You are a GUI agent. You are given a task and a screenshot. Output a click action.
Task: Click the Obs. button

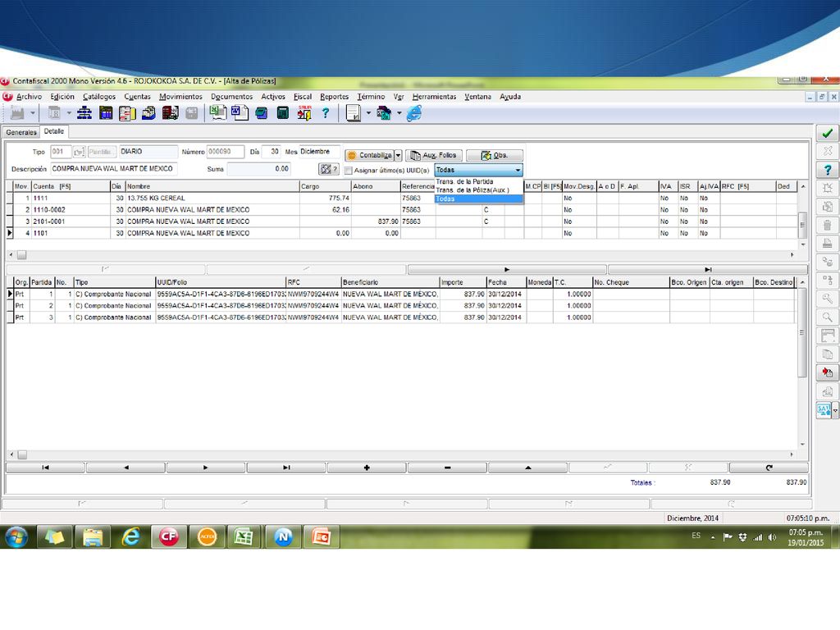pos(495,155)
